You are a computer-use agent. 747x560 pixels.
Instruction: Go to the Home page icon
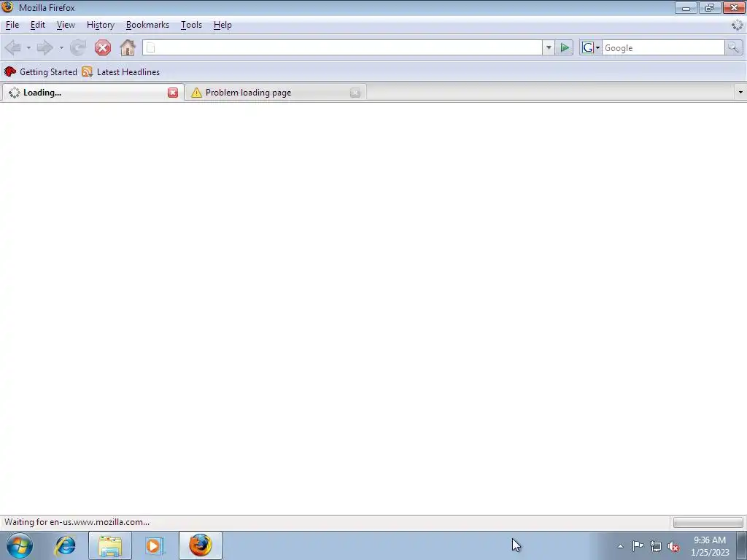tap(128, 47)
